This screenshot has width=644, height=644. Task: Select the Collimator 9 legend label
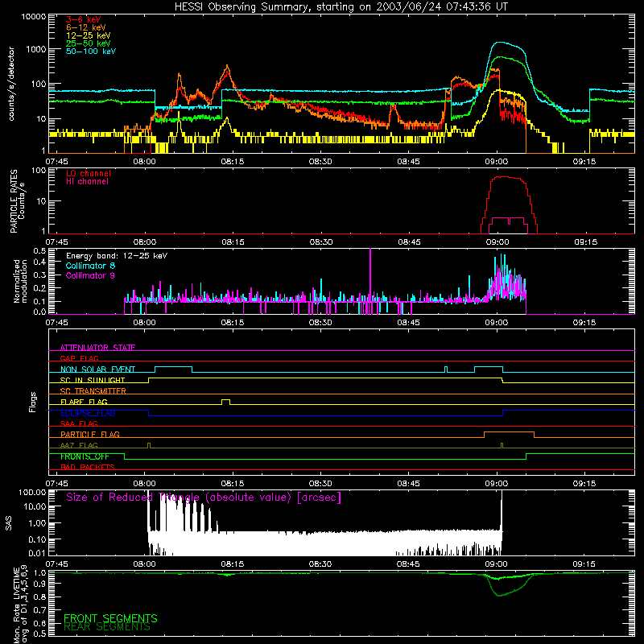[90, 275]
